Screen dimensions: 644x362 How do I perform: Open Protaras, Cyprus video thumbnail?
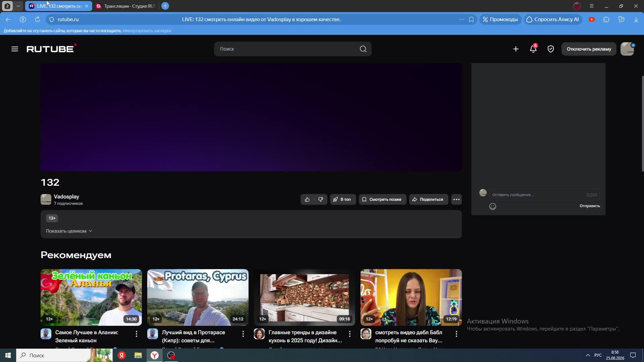tap(198, 297)
